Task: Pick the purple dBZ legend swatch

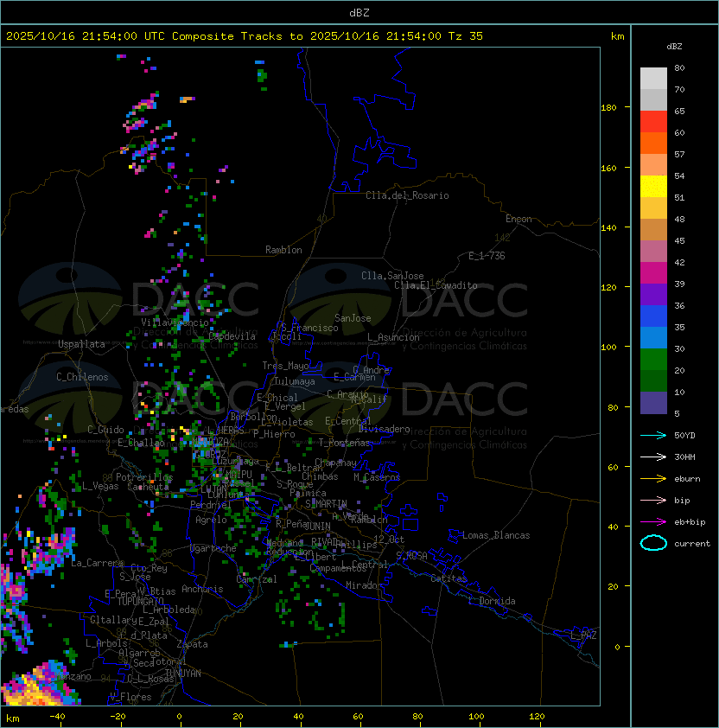Action: [653, 294]
